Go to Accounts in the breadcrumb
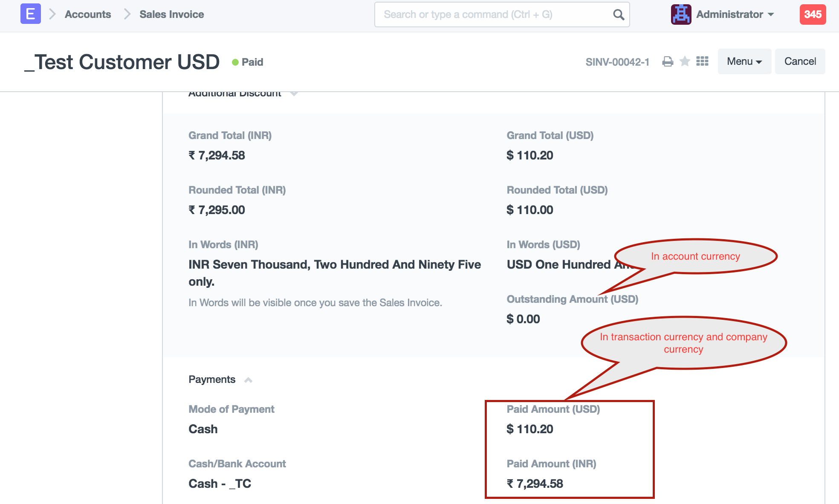 [x=88, y=14]
